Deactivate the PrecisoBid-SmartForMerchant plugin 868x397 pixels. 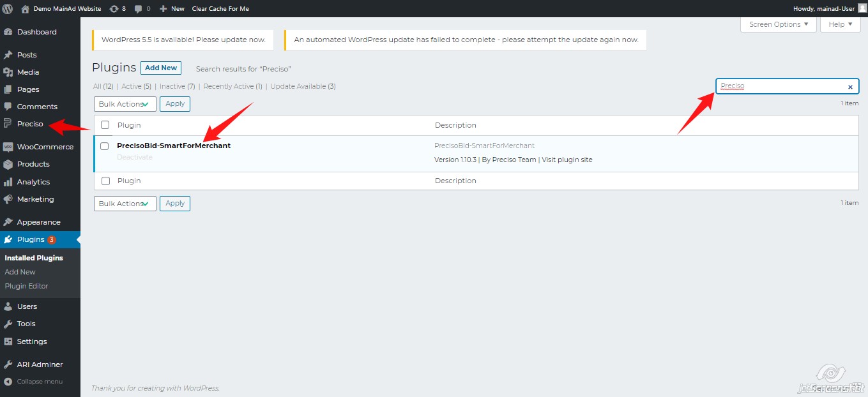tap(135, 157)
